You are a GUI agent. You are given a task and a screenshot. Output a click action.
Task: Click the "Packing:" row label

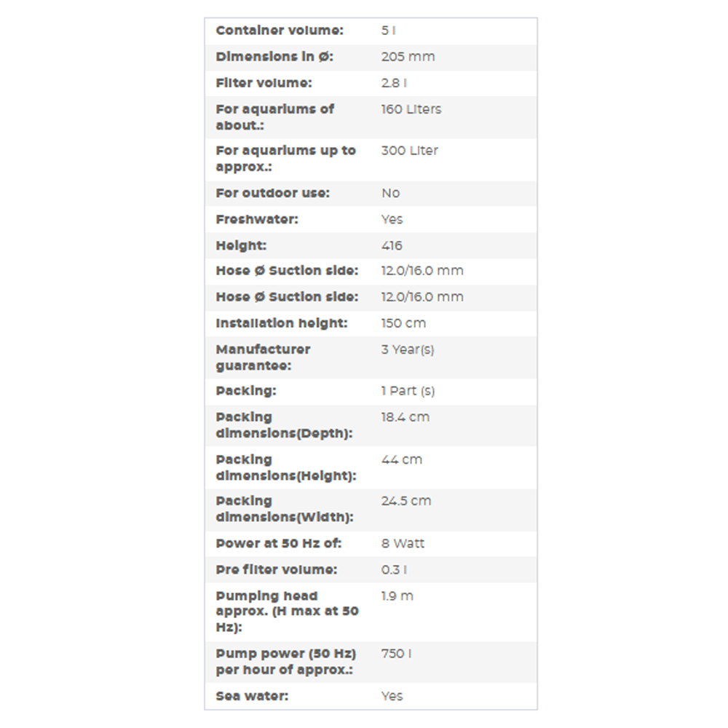tap(246, 391)
